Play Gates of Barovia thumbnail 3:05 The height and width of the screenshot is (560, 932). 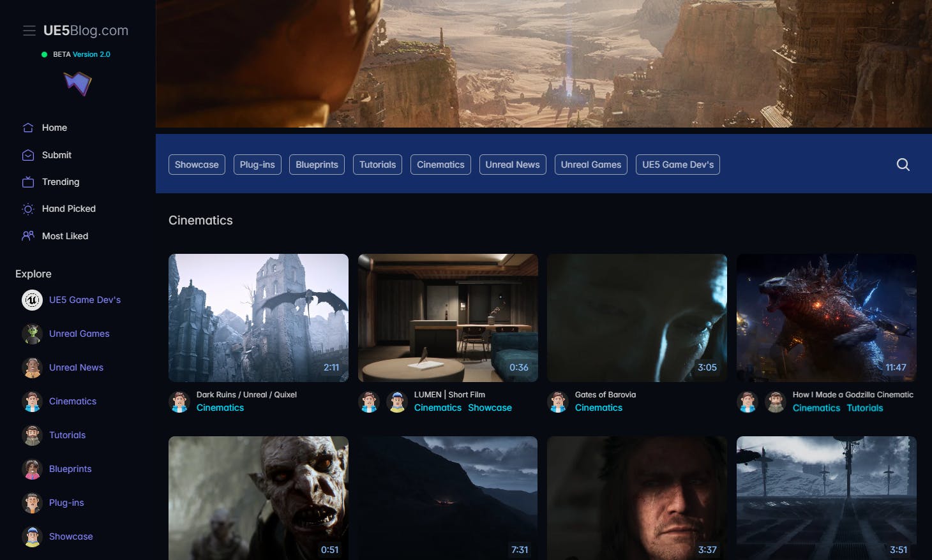click(x=637, y=318)
